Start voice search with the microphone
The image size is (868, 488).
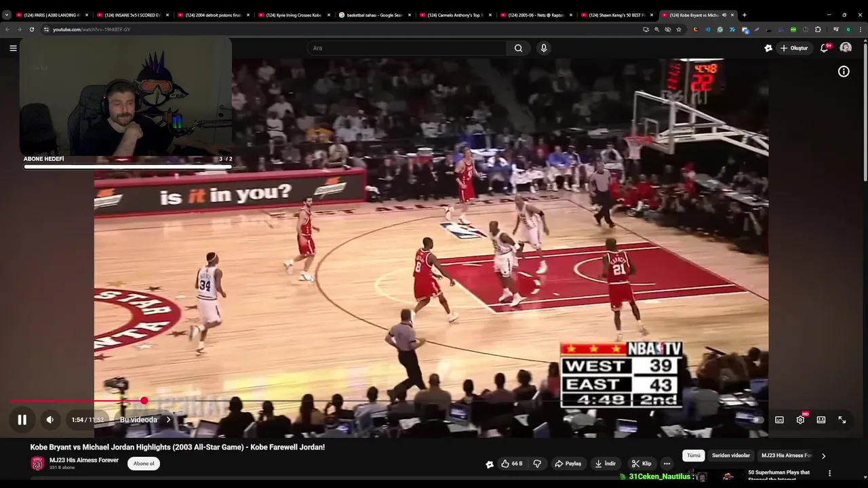point(543,48)
